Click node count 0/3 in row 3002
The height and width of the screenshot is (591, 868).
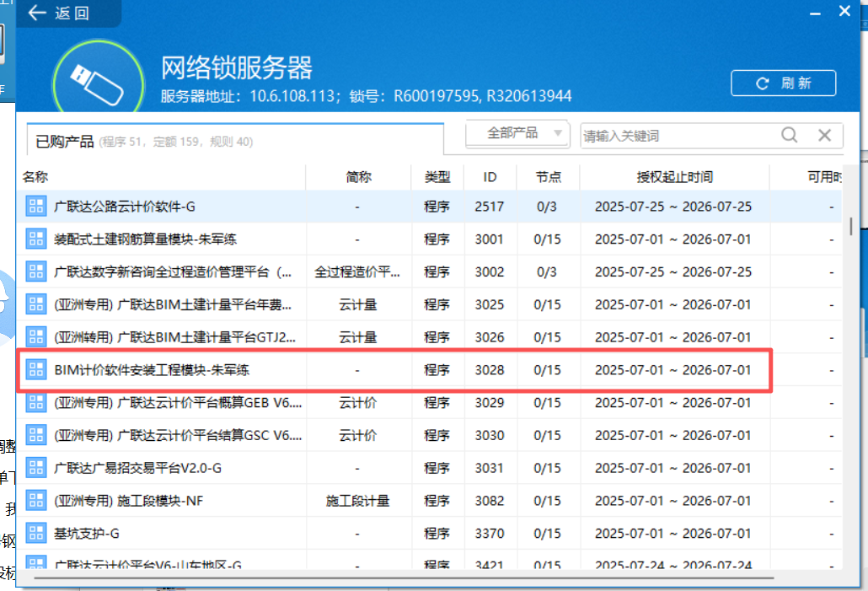click(547, 272)
